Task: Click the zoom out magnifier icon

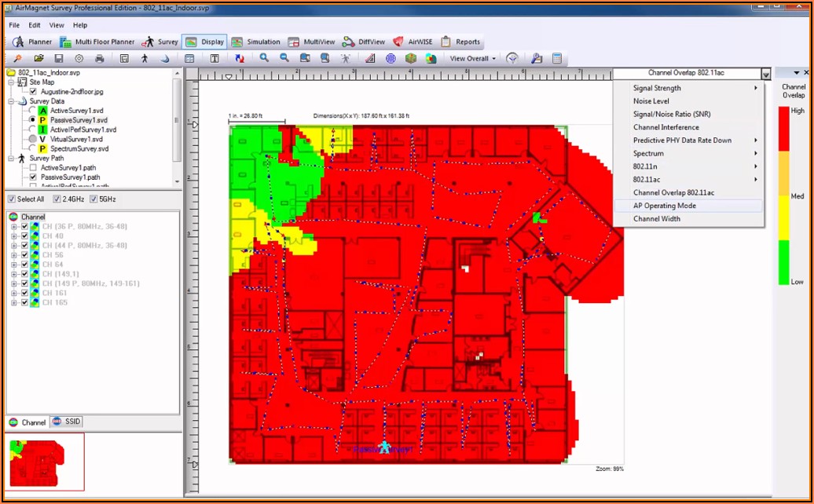Action: coord(284,58)
